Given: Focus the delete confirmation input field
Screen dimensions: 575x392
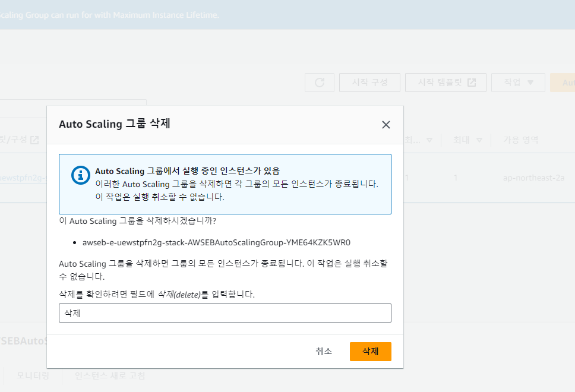Looking at the screenshot, I should click(225, 313).
